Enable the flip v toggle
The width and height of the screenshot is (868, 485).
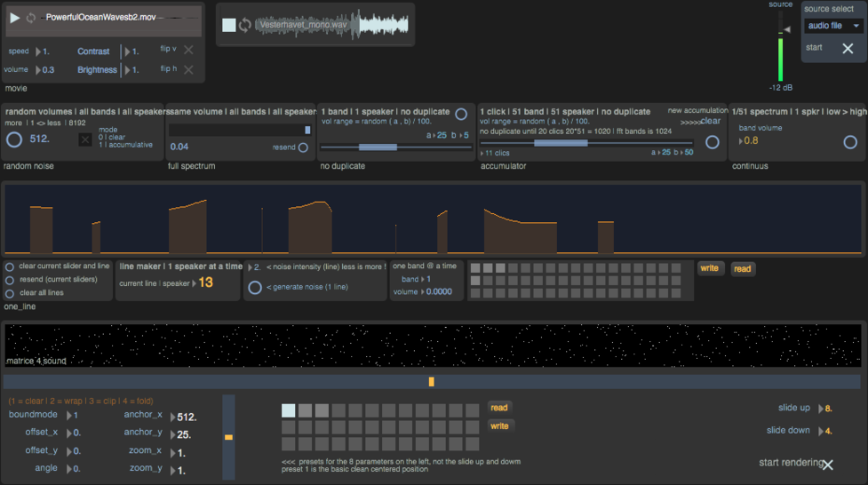pyautogui.click(x=188, y=51)
